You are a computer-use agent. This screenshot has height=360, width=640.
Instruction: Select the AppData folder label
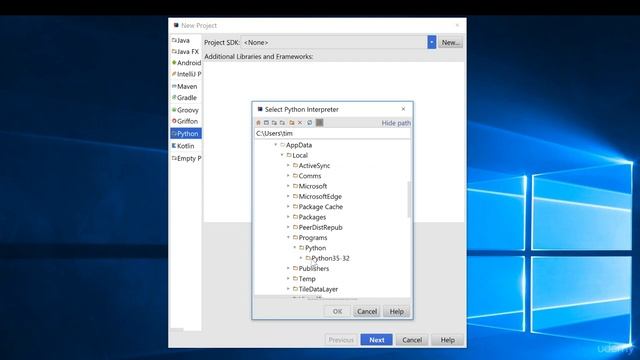tap(299, 145)
